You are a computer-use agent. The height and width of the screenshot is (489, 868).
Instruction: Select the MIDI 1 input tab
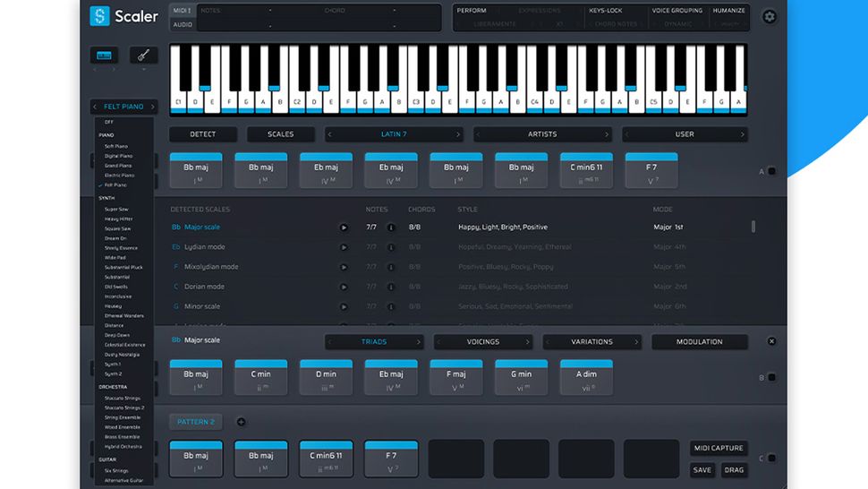click(183, 11)
